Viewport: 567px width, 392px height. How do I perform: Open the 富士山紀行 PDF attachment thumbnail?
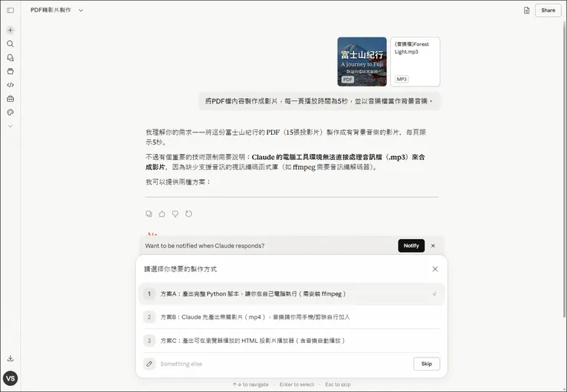(x=362, y=62)
